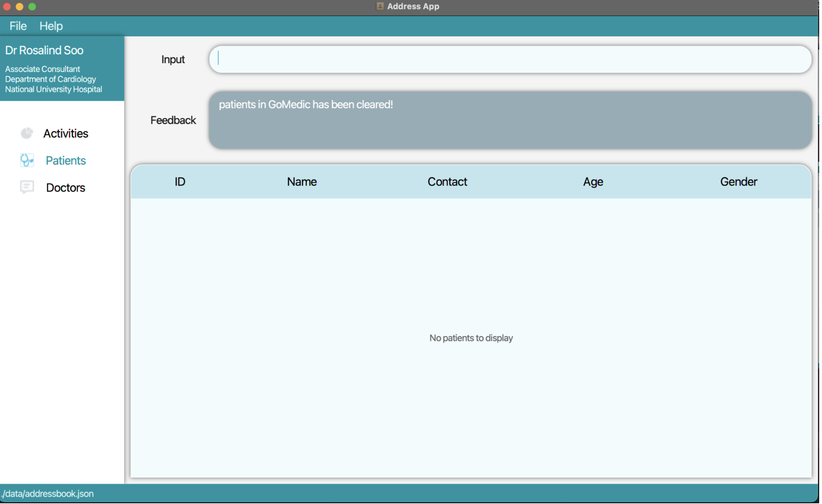Switch to the Activities tab
Viewport: 822px width, 504px height.
click(x=66, y=134)
